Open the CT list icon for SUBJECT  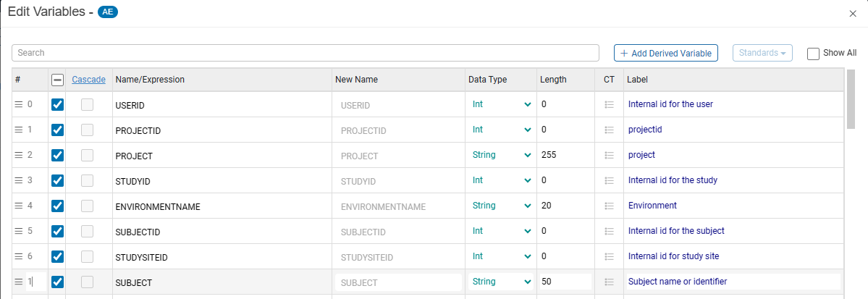click(x=610, y=282)
